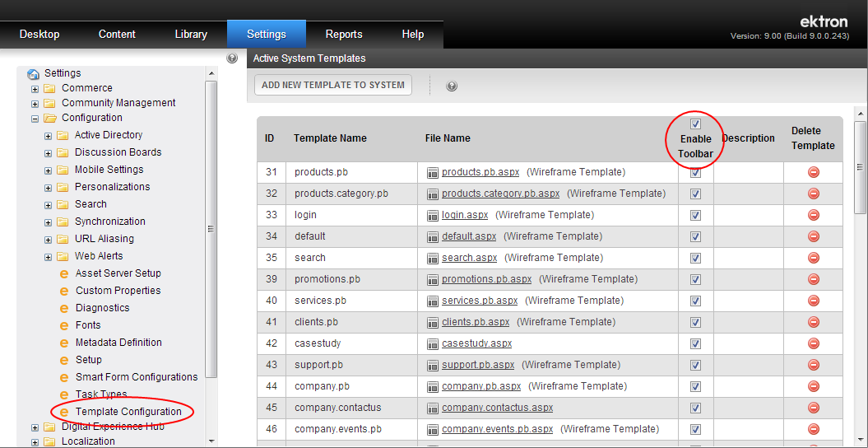
Task: Open help icon beside Add New Template button
Action: pyautogui.click(x=452, y=86)
